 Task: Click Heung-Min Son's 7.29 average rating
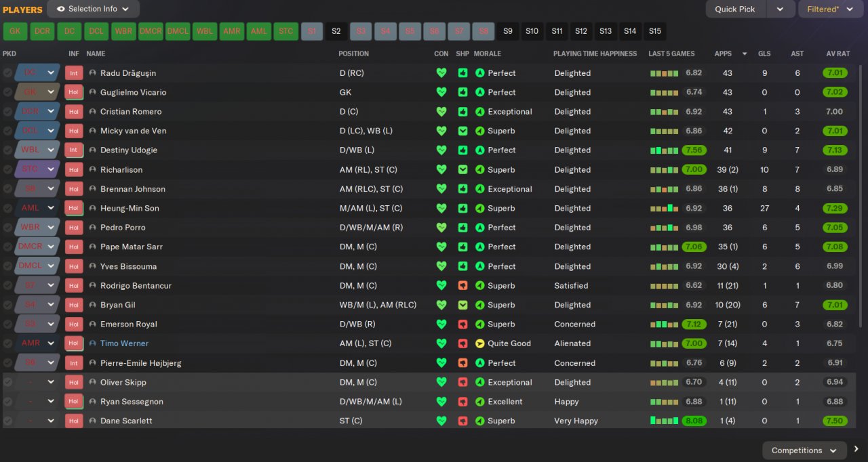pyautogui.click(x=835, y=209)
